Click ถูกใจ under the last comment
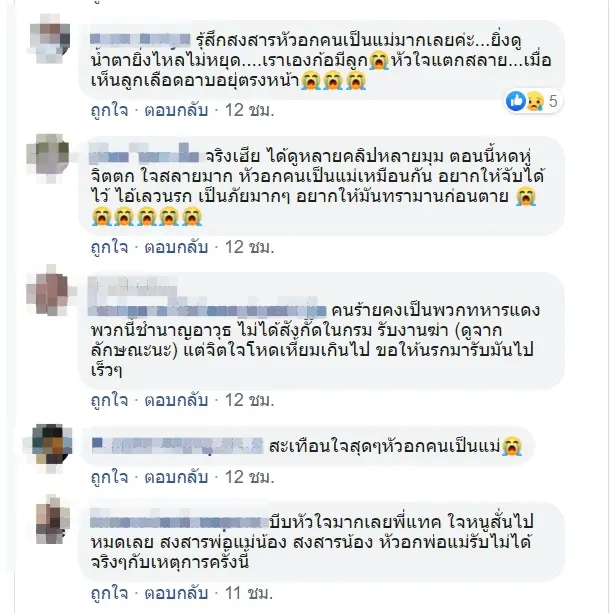This screenshot has width=614, height=613. pos(109,593)
